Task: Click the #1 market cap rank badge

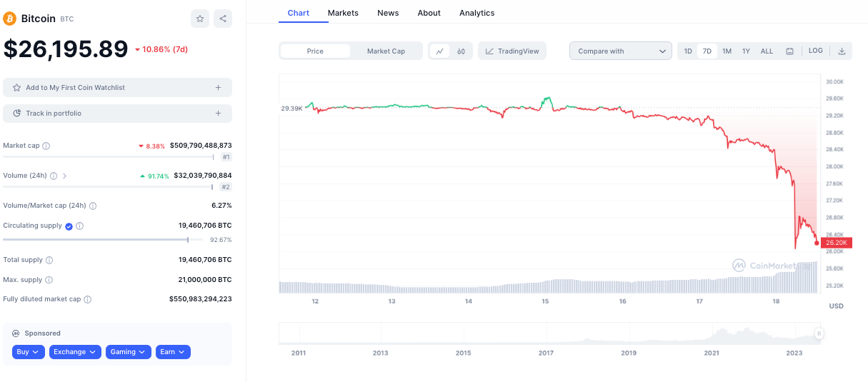Action: pos(226,157)
